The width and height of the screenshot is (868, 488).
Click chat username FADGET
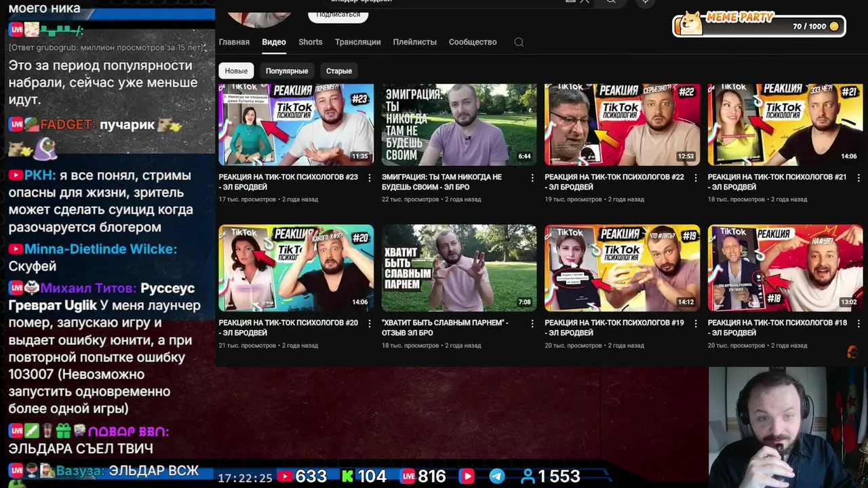[x=67, y=125]
